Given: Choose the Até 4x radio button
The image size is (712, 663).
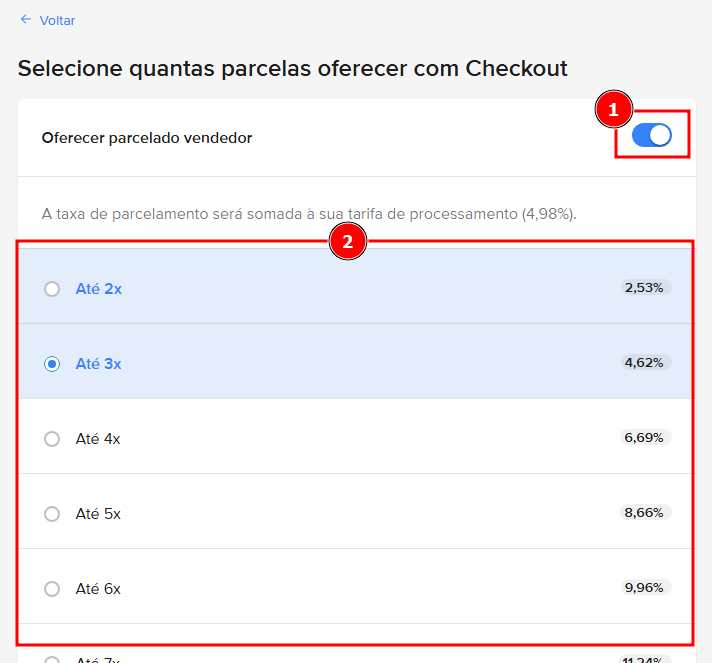Looking at the screenshot, I should click(x=52, y=439).
